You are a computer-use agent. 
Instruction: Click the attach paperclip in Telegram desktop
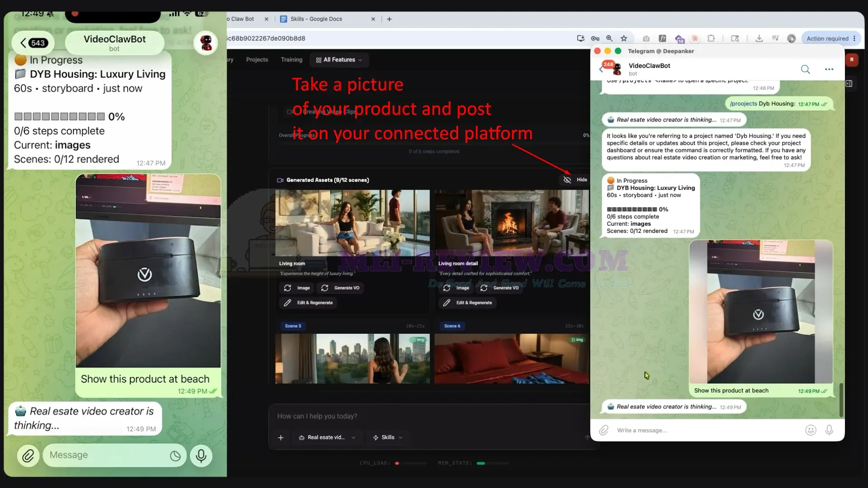click(604, 430)
